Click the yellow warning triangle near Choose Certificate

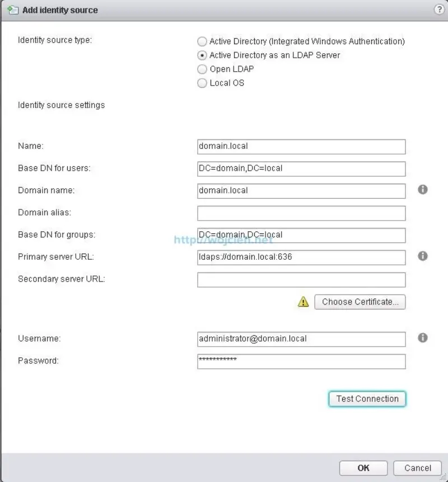(x=302, y=302)
